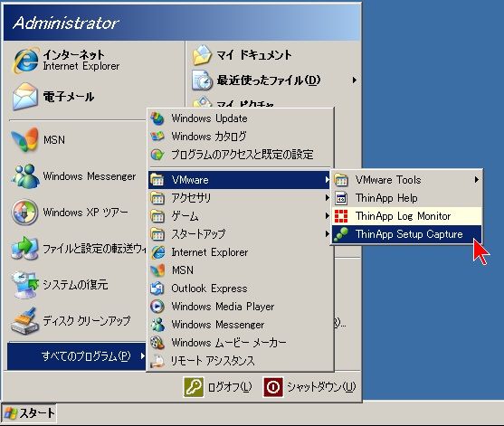Click the シャットダウン(U) label
This screenshot has height=426, width=504.
321,387
